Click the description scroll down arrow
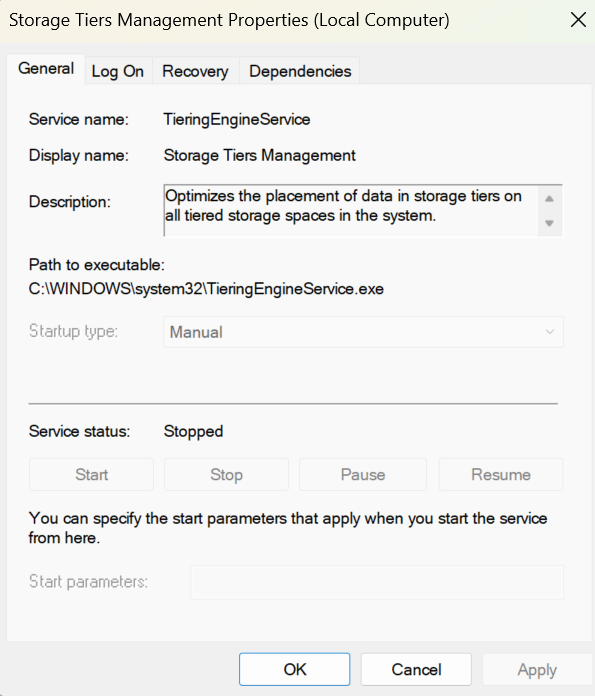Image resolution: width=595 pixels, height=696 pixels. tap(549, 223)
